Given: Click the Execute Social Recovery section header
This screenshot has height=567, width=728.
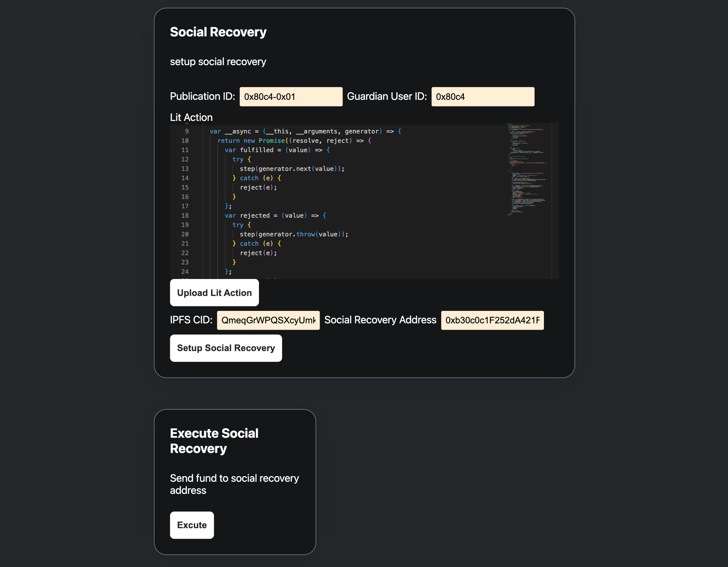Looking at the screenshot, I should pos(214,440).
